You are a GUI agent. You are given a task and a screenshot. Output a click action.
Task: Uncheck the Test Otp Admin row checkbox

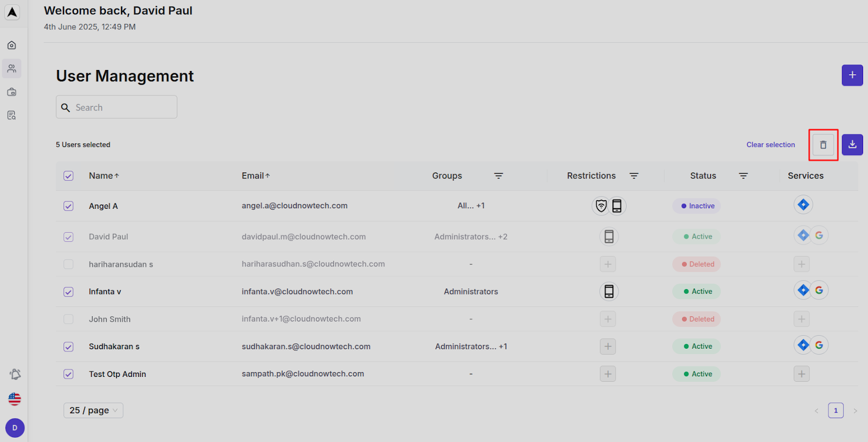(68, 374)
